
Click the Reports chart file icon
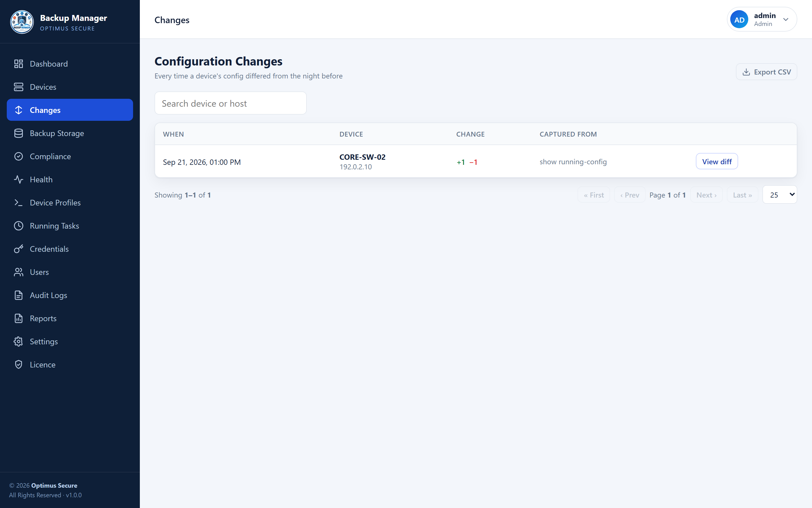click(x=18, y=319)
